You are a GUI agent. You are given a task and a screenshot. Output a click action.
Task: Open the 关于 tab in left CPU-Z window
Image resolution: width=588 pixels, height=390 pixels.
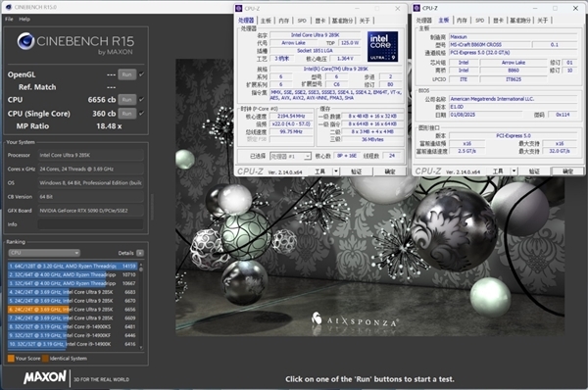click(x=365, y=21)
